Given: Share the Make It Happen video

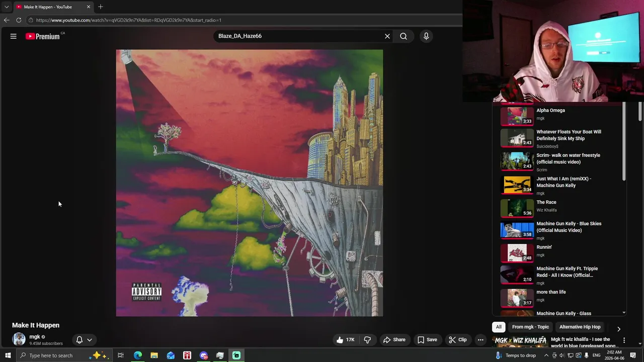Looking at the screenshot, I should [x=394, y=340].
